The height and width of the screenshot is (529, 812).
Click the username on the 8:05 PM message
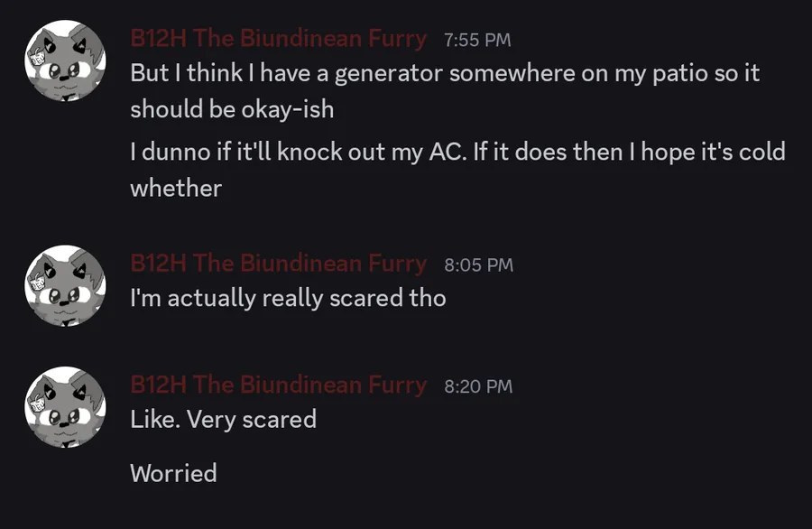(x=278, y=264)
